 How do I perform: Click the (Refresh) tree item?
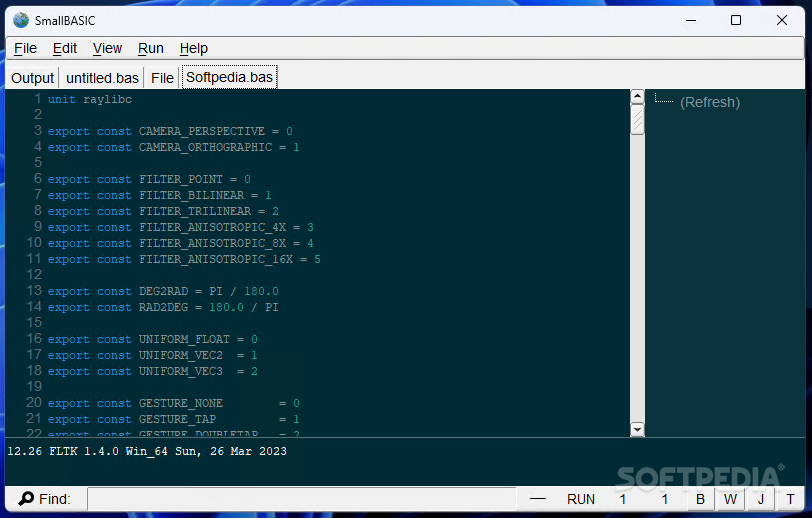[710, 102]
